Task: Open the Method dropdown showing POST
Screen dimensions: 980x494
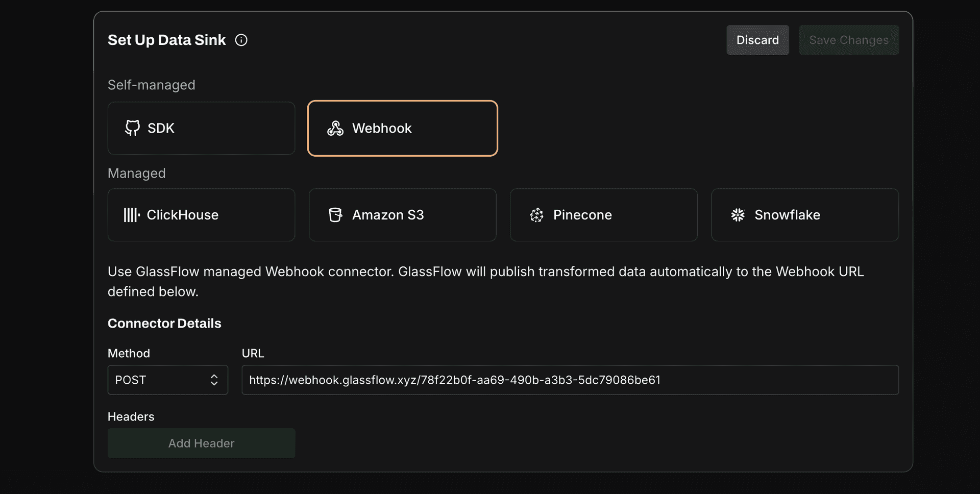Action: (x=158, y=380)
